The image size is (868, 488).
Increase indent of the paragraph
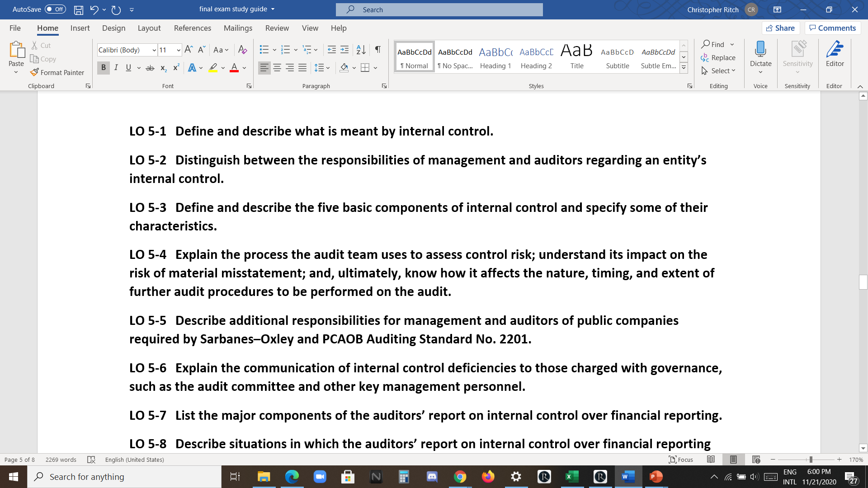click(344, 50)
